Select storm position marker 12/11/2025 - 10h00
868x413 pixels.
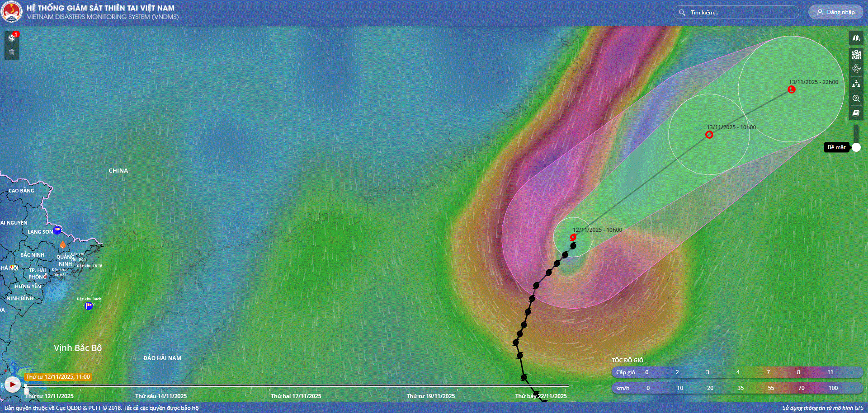573,237
